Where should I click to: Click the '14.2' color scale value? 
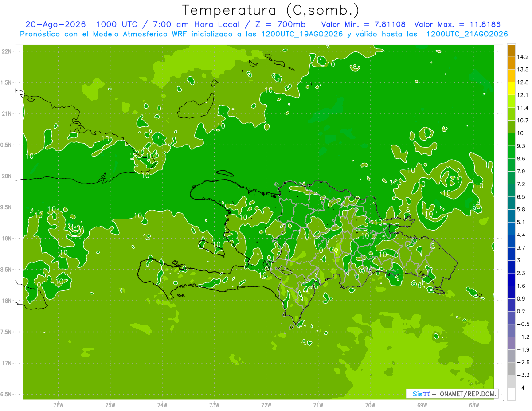click(523, 57)
